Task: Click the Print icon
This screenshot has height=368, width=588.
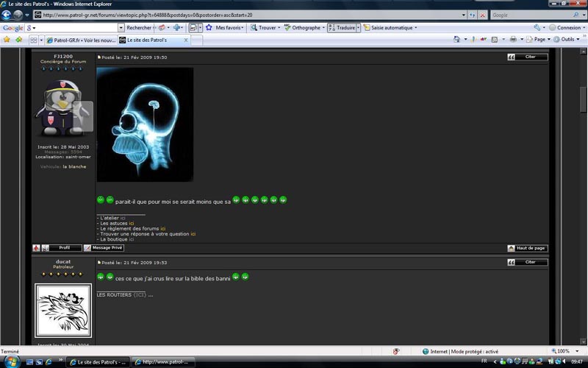Action: click(513, 39)
